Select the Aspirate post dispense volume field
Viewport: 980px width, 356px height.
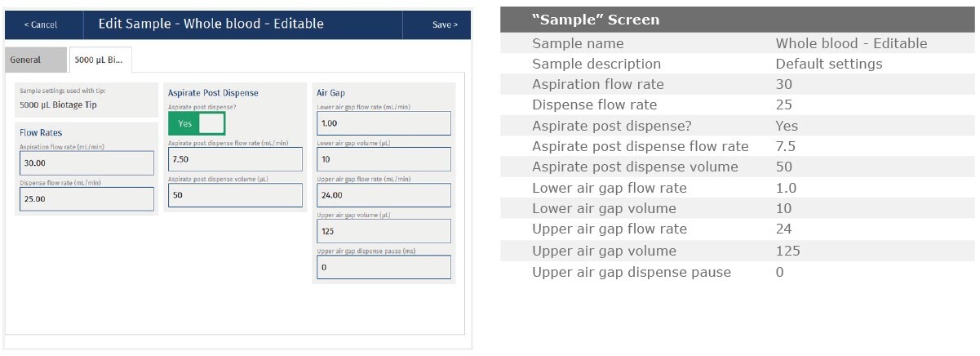coord(235,195)
